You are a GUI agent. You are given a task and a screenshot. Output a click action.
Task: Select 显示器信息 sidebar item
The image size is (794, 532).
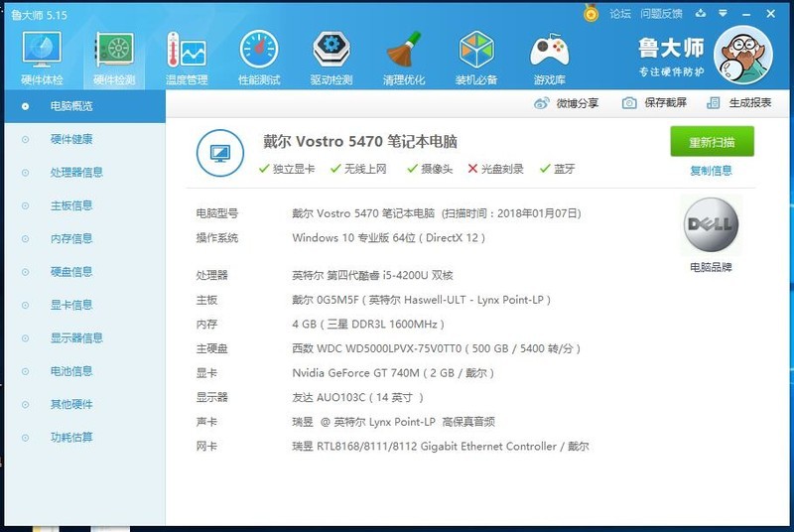pyautogui.click(x=84, y=338)
